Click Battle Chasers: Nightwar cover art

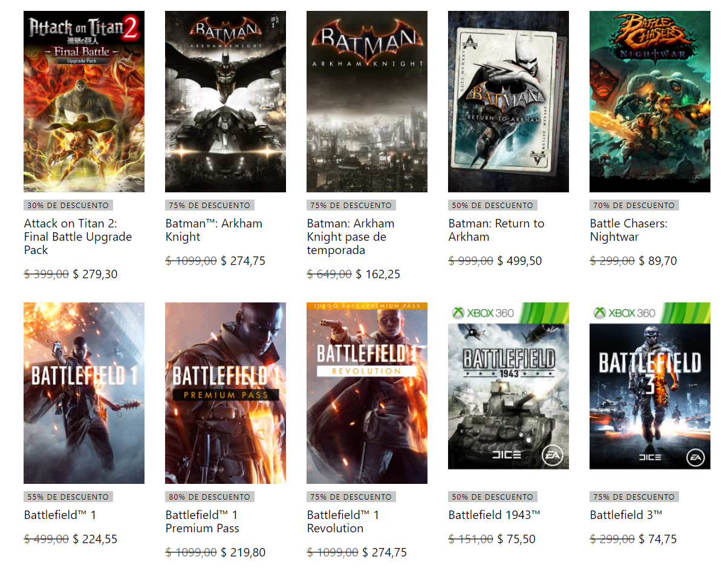(650, 102)
